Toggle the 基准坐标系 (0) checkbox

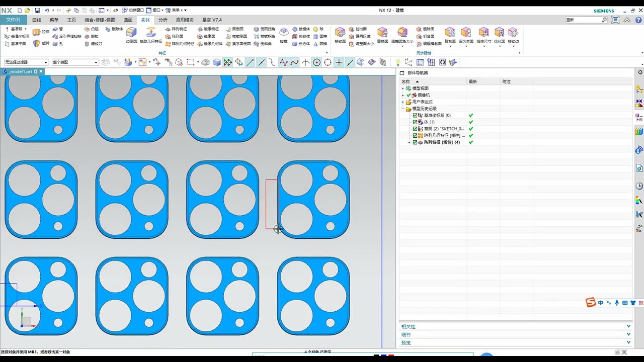(x=415, y=115)
